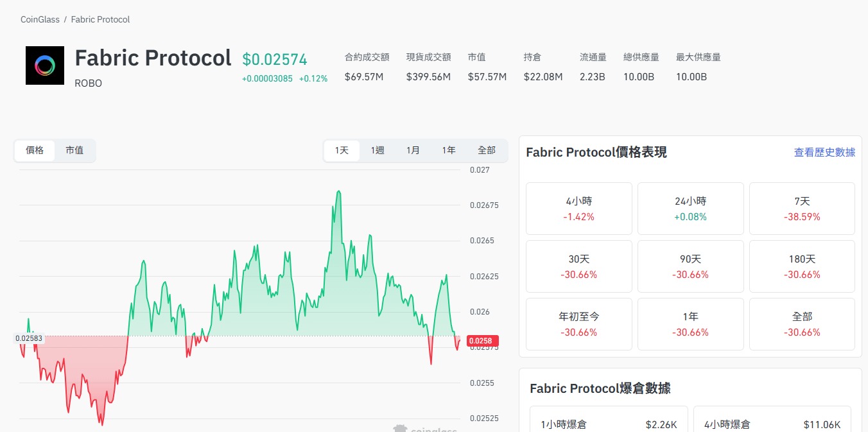Click the 1小時爆倉 liquidation card
This screenshot has height=432, width=868.
[609, 419]
